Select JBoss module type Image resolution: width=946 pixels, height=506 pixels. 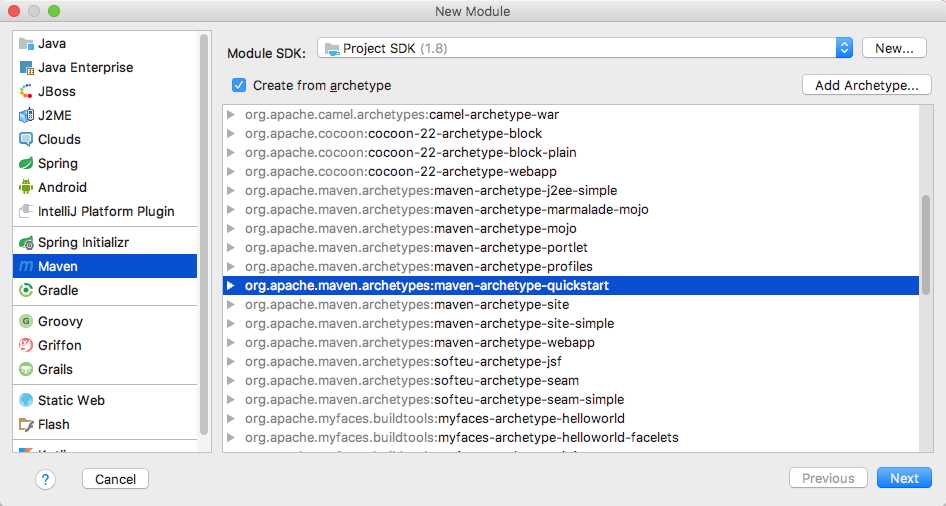point(105,92)
